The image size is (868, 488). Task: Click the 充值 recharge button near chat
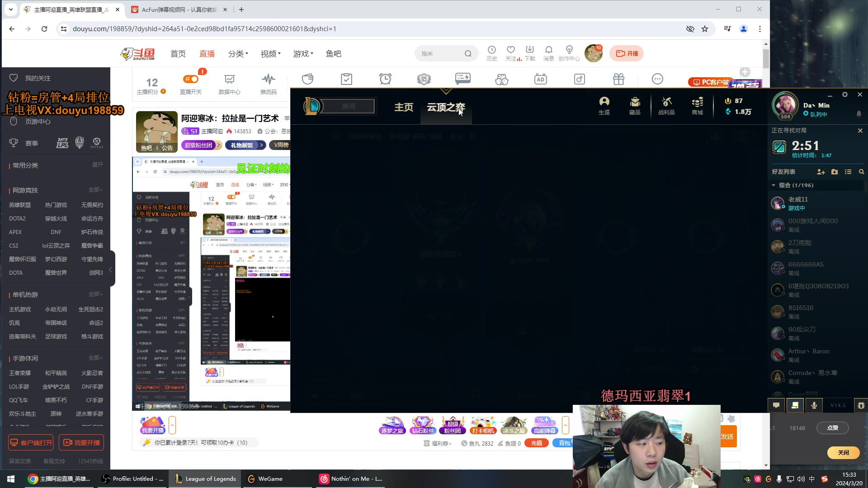(x=536, y=443)
